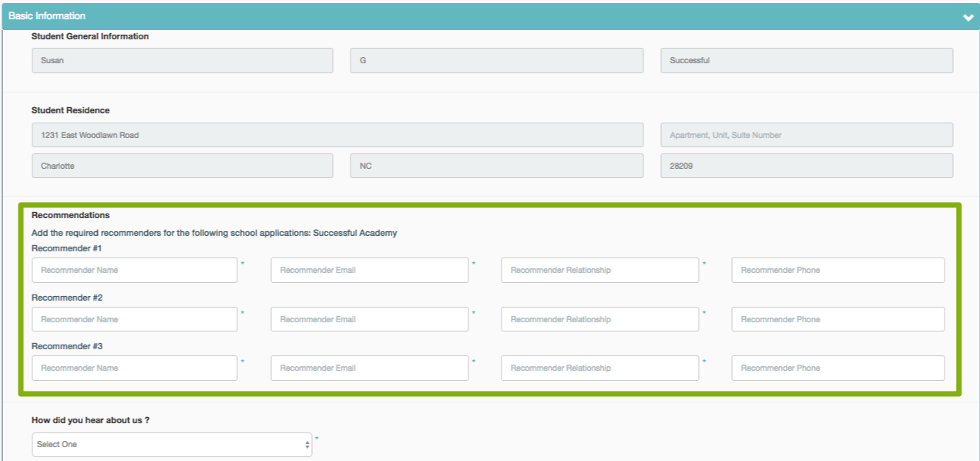Click the street address field 1231 East Woodlawn Road
Screen dimensions: 980x461
[x=337, y=135]
